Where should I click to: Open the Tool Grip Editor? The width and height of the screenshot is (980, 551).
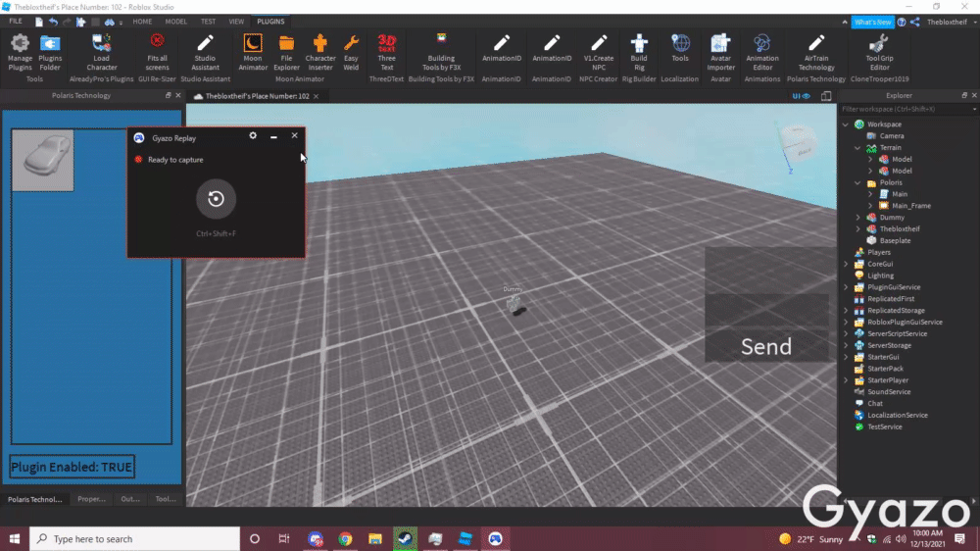pyautogui.click(x=879, y=53)
